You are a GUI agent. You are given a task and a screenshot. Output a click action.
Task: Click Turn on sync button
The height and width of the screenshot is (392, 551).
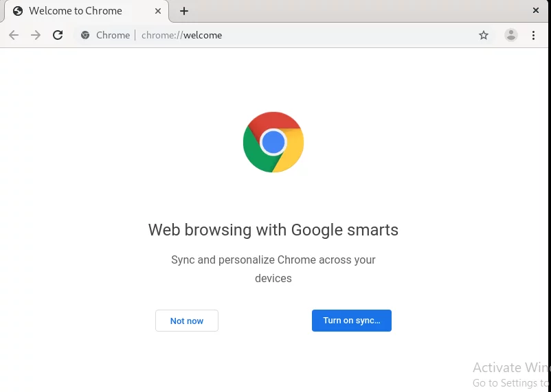point(351,321)
